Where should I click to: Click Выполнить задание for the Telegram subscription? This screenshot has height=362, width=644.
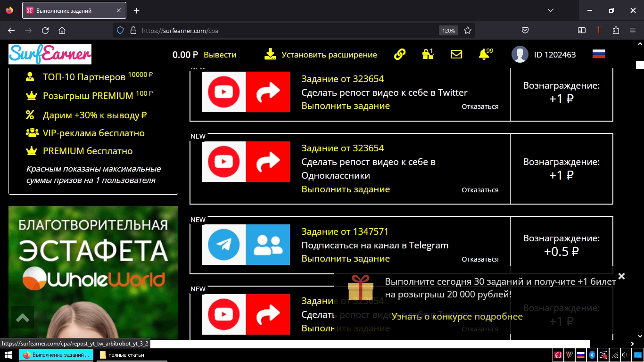click(x=346, y=258)
